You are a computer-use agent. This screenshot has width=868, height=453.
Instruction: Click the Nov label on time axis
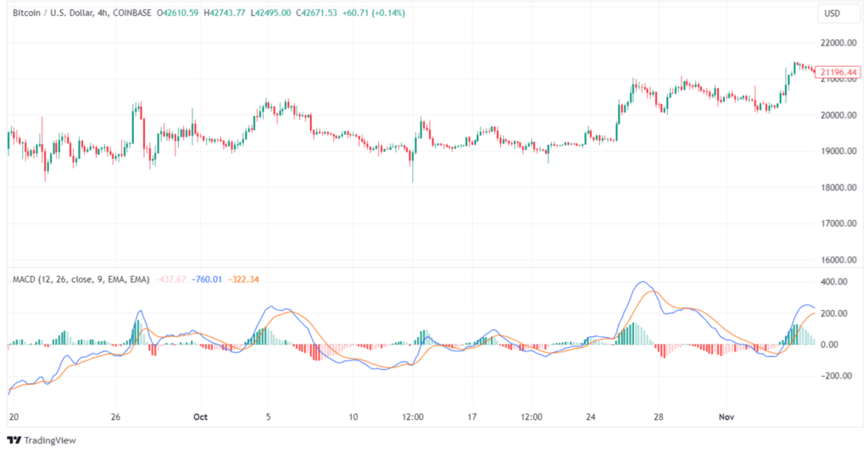pyautogui.click(x=726, y=417)
